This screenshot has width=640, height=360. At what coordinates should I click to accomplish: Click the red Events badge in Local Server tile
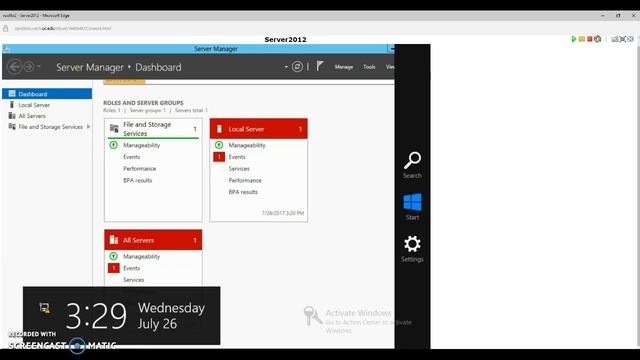(x=219, y=157)
